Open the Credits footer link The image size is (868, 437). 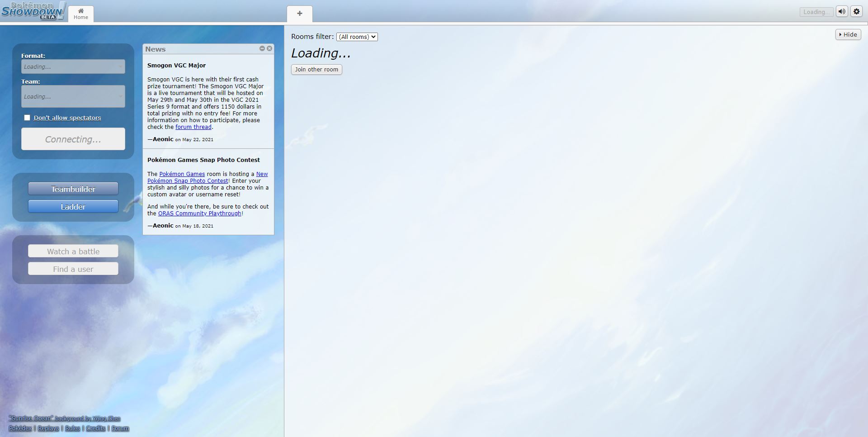95,428
